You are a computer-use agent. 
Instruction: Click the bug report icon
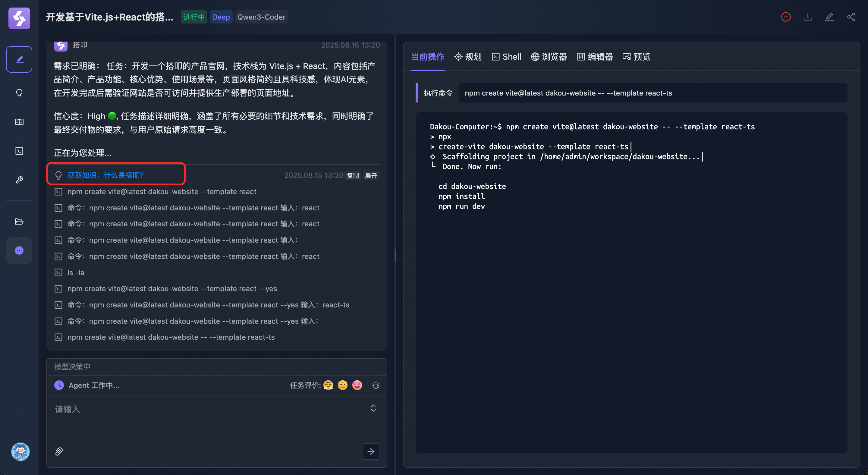coord(376,385)
